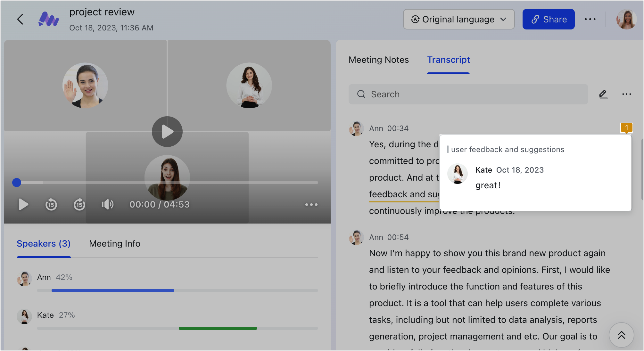Select the Transcript tab
644x351 pixels.
click(448, 60)
